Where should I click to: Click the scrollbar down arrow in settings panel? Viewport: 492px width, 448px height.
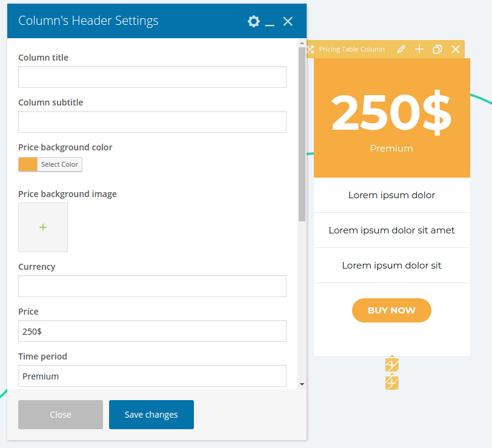point(302,384)
